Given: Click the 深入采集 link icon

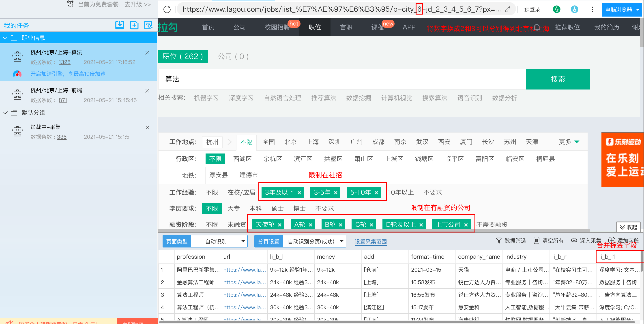Looking at the screenshot, I should 575,240.
